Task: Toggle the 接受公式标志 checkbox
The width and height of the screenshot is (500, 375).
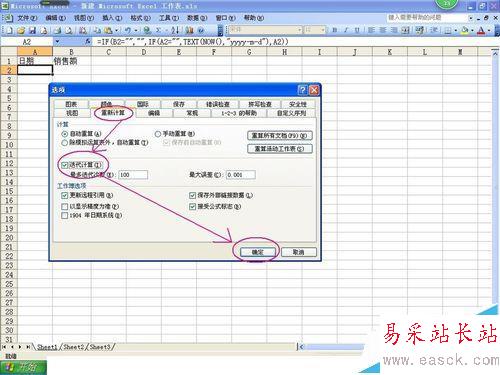Action: 192,207
